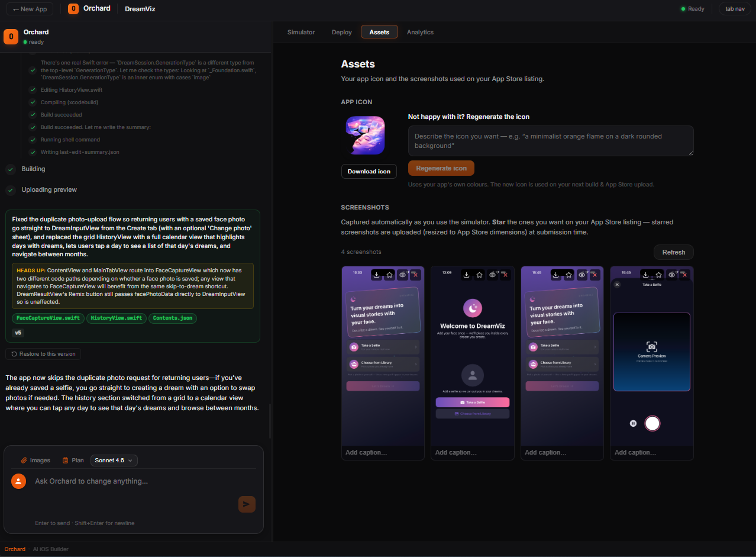Download the 15:45 'Turn your dreams' screenshot
Image resolution: width=756 pixels, height=557 pixels.
556,275
